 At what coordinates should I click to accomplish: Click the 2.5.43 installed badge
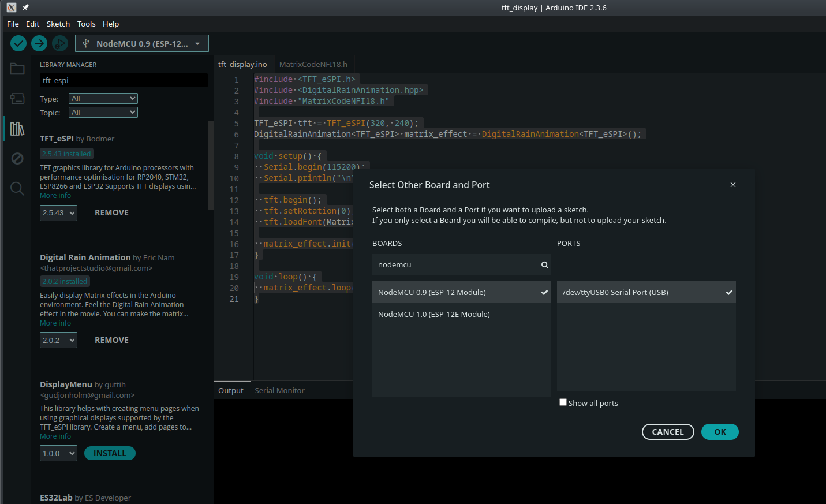[66, 154]
